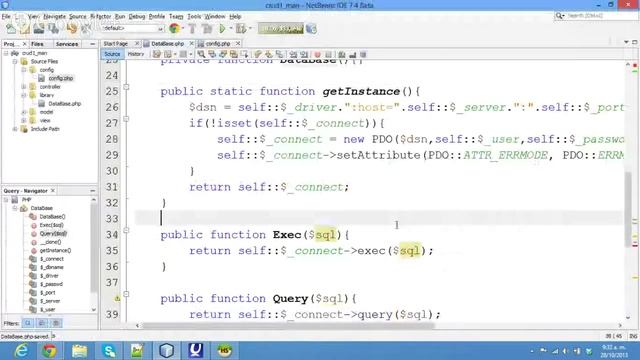Click the Debug Project toolbar icon

[241, 29]
